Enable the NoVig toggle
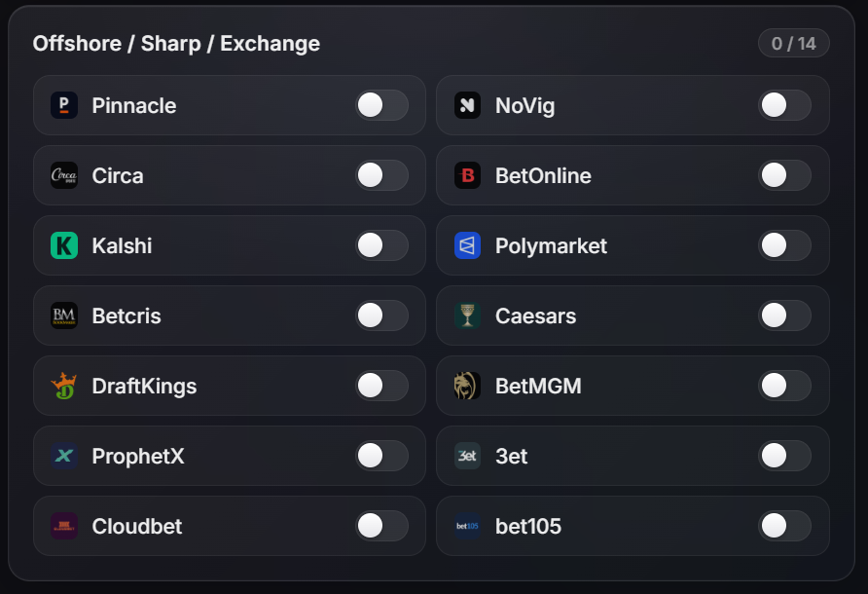This screenshot has height=594, width=868. point(784,105)
